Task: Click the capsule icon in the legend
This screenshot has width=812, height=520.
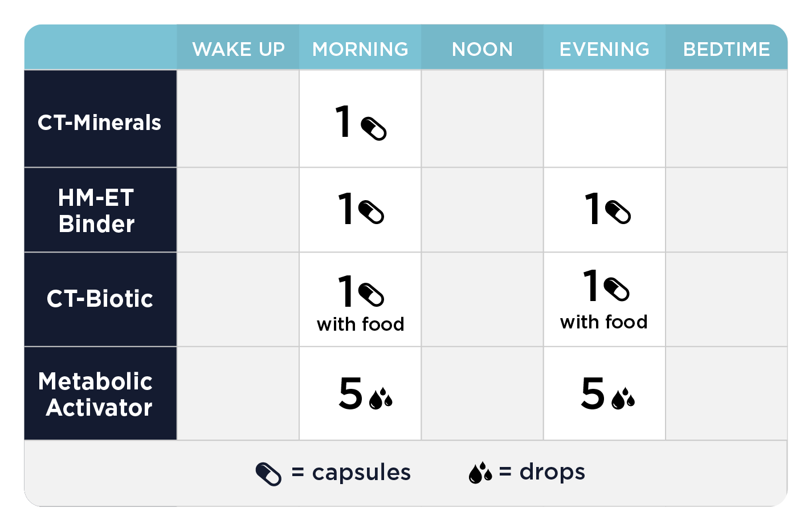Action: (268, 474)
